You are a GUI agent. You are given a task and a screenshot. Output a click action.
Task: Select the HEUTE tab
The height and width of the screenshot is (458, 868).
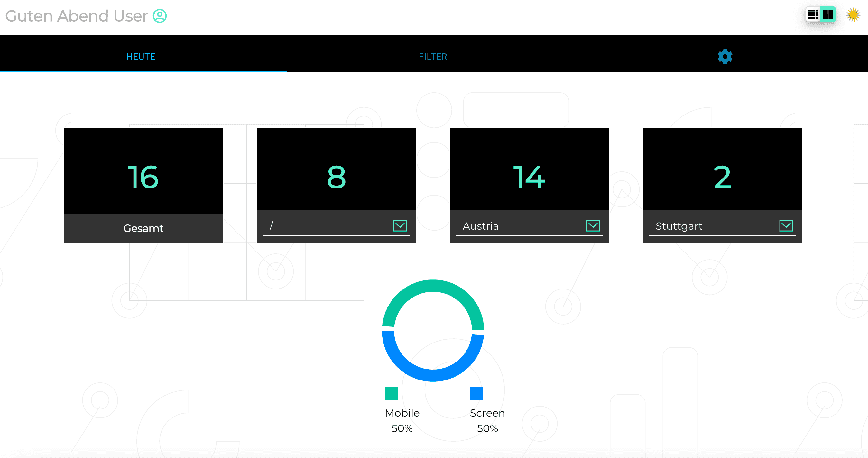(143, 57)
